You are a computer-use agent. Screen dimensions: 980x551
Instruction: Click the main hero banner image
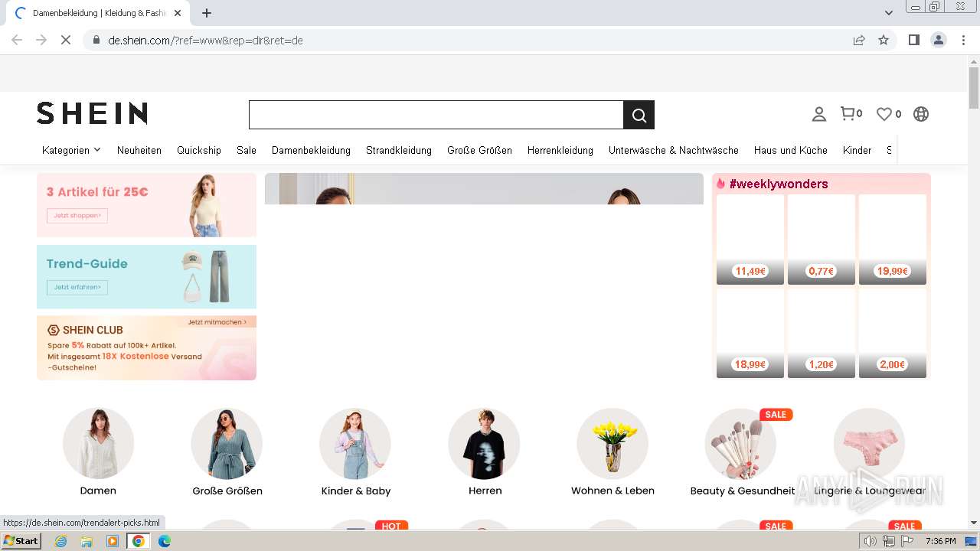[484, 189]
